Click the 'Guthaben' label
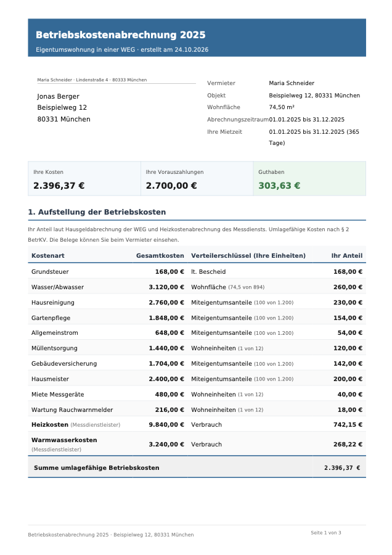The height and width of the screenshot is (555, 392). coord(271,172)
